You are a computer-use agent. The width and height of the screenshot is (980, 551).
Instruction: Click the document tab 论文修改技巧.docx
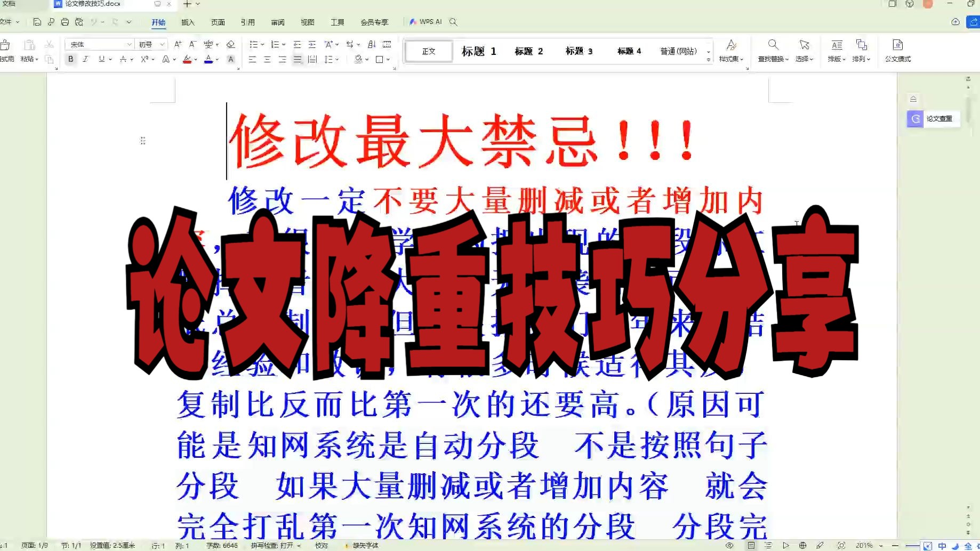pyautogui.click(x=93, y=4)
